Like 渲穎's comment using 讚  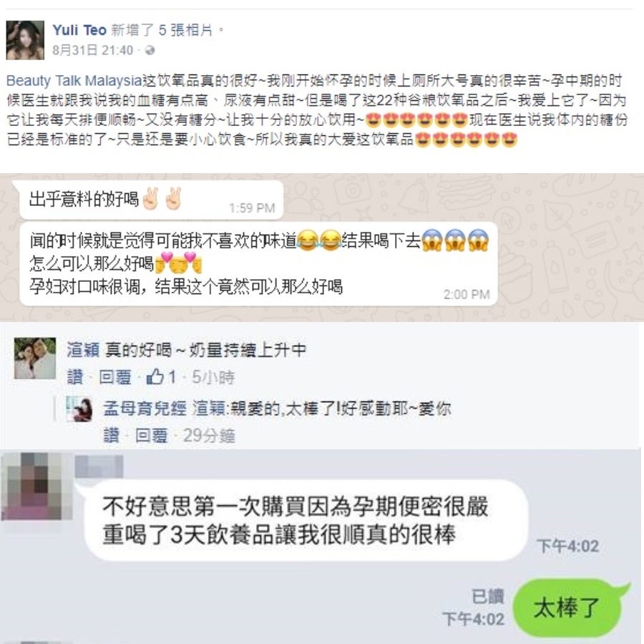(74, 376)
